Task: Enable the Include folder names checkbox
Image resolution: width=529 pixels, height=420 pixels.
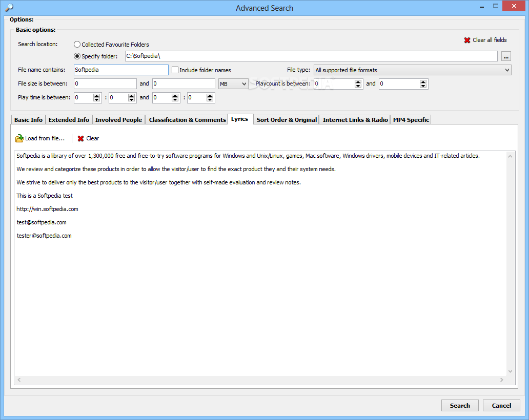Action: (175, 70)
